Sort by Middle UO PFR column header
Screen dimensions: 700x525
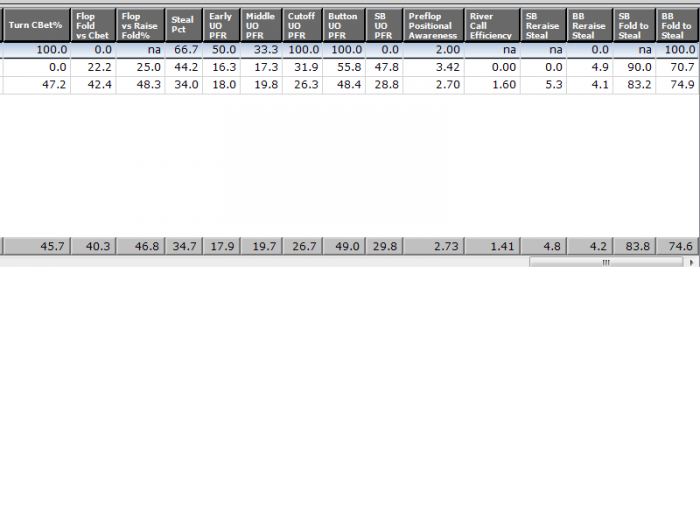(261, 25)
